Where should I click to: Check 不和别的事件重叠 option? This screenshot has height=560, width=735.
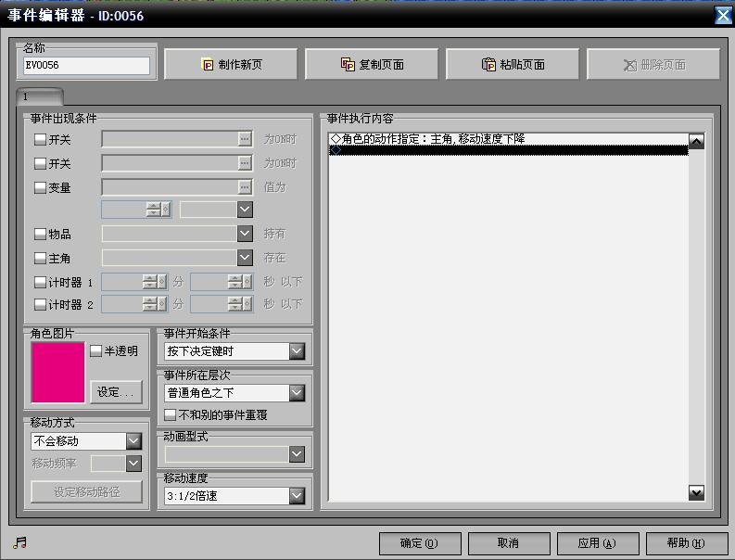click(x=171, y=414)
